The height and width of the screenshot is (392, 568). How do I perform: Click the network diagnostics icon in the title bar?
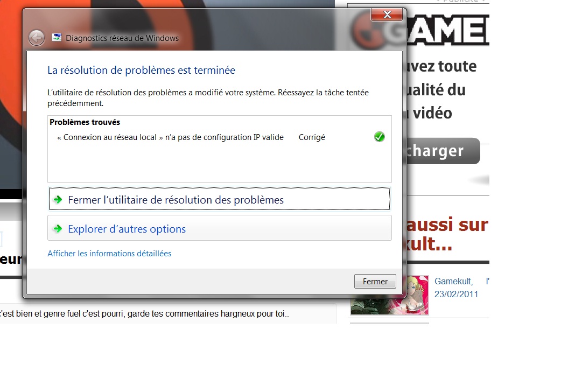click(x=57, y=38)
